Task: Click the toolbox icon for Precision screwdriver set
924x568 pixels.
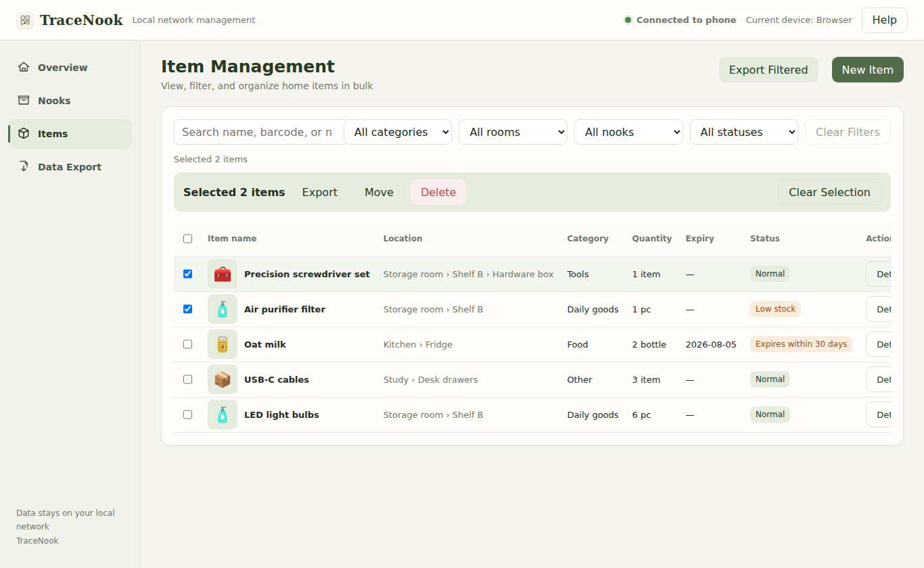Action: 223,274
